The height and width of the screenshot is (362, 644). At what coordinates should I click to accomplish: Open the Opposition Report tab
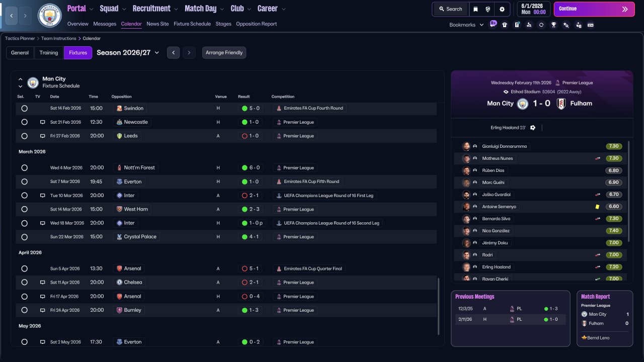point(256,24)
